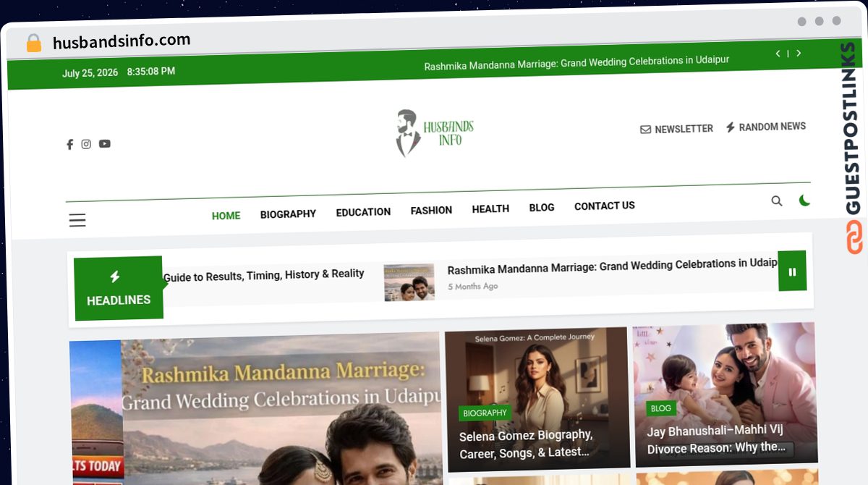The height and width of the screenshot is (485, 868).
Task: Open the Biography menu item
Action: point(288,214)
